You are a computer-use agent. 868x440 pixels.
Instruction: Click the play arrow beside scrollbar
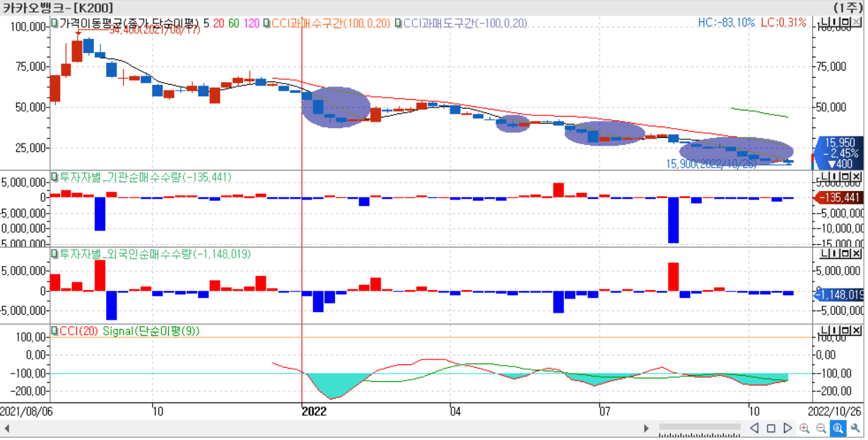646,429
